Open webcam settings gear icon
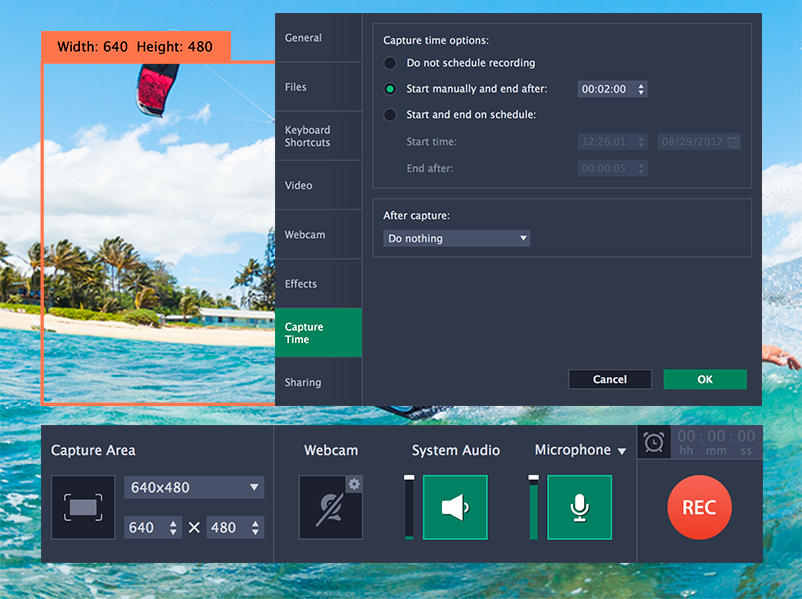Viewport: 802px width, 599px height. click(x=354, y=483)
